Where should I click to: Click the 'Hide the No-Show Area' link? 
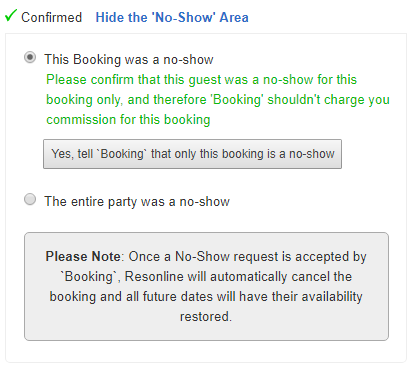(172, 17)
